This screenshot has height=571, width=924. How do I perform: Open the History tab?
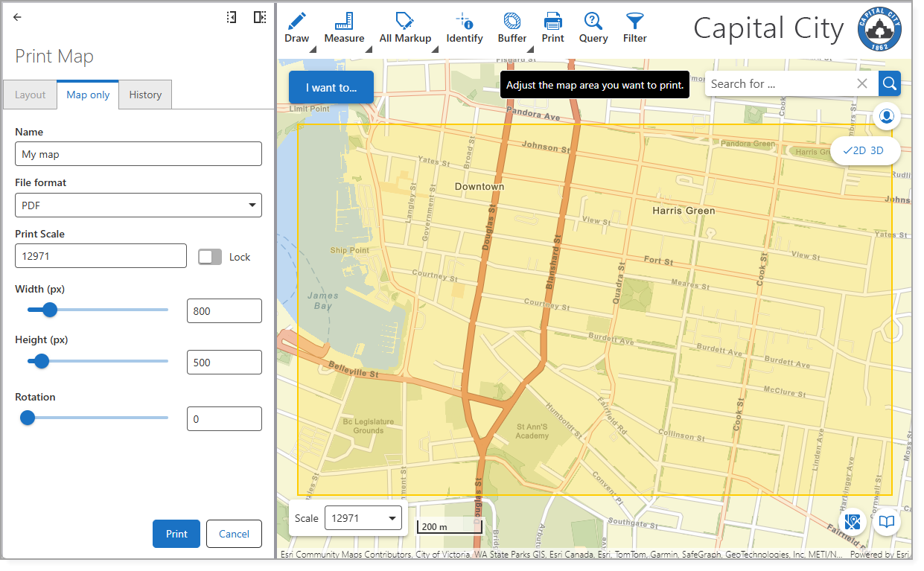point(145,95)
